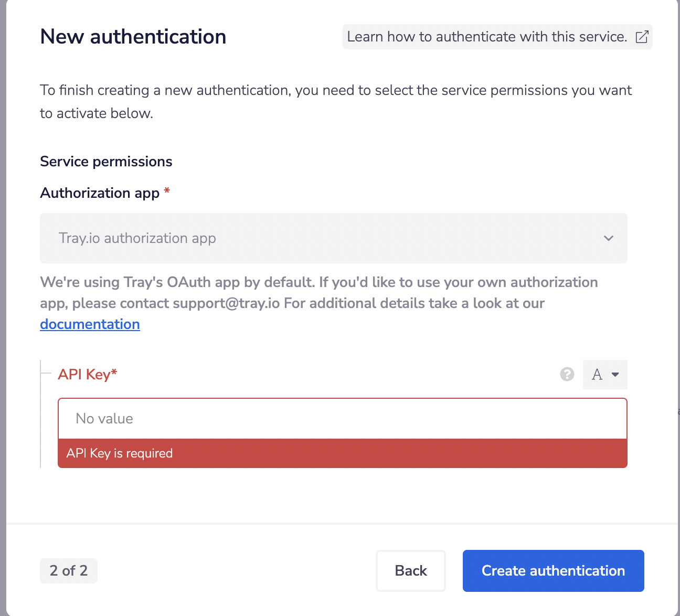The width and height of the screenshot is (680, 616).
Task: Click the API Key input showing 'No value'
Action: tap(342, 418)
